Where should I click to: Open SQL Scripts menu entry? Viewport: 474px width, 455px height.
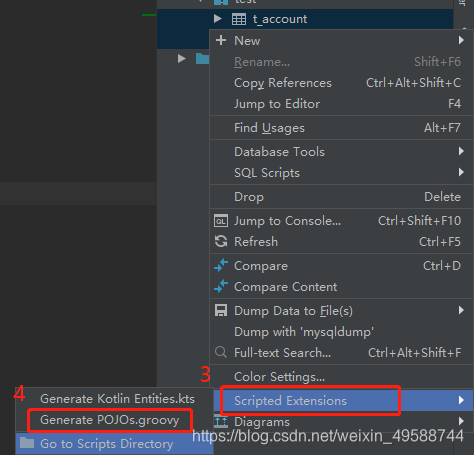341,173
